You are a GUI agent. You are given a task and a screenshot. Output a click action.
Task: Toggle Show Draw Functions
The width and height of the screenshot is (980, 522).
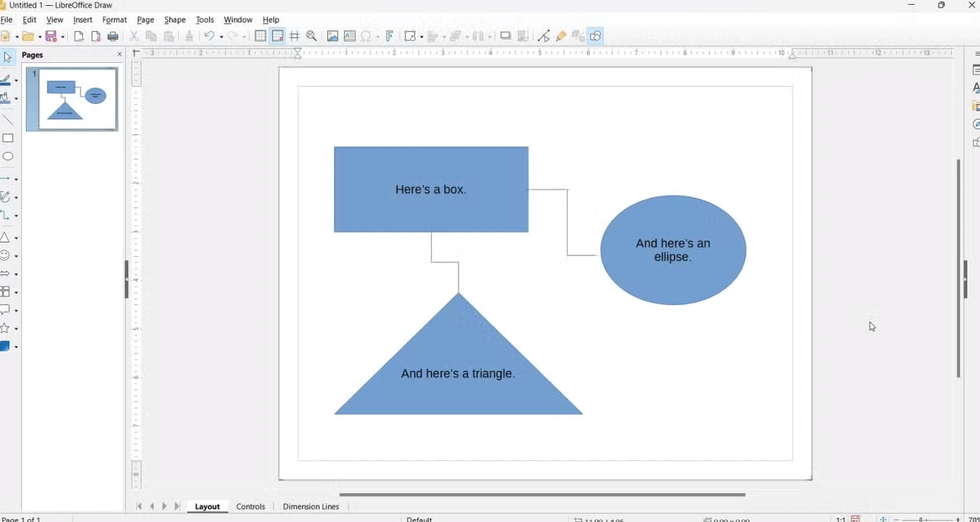pos(596,36)
